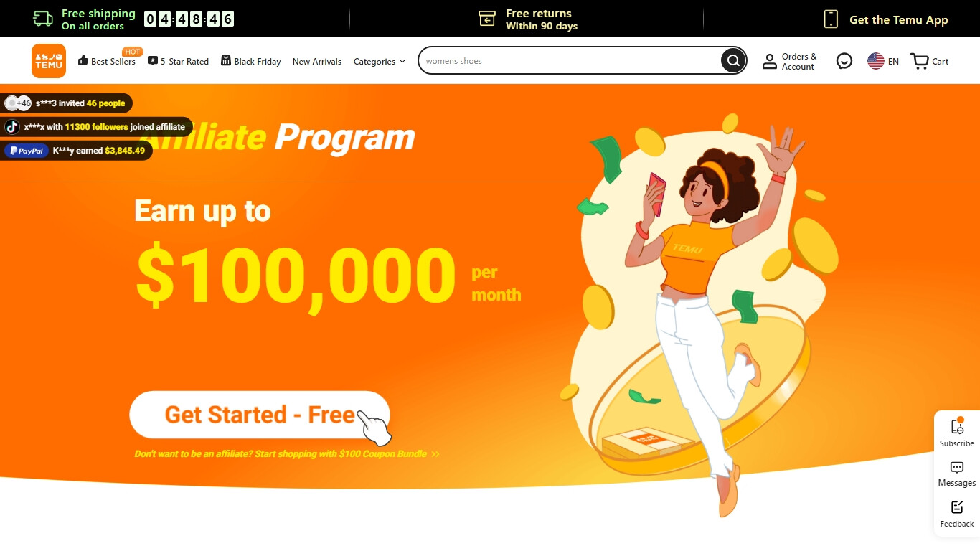Click the phone icon for Temu App
Viewport: 980px width, 551px height.
pyautogui.click(x=831, y=19)
